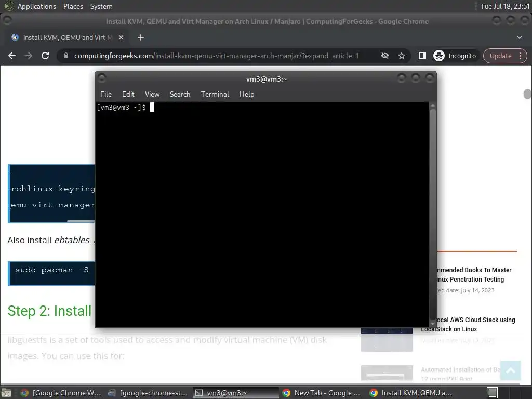This screenshot has height=399, width=532.
Task: Go back in Chrome history
Action: point(12,56)
